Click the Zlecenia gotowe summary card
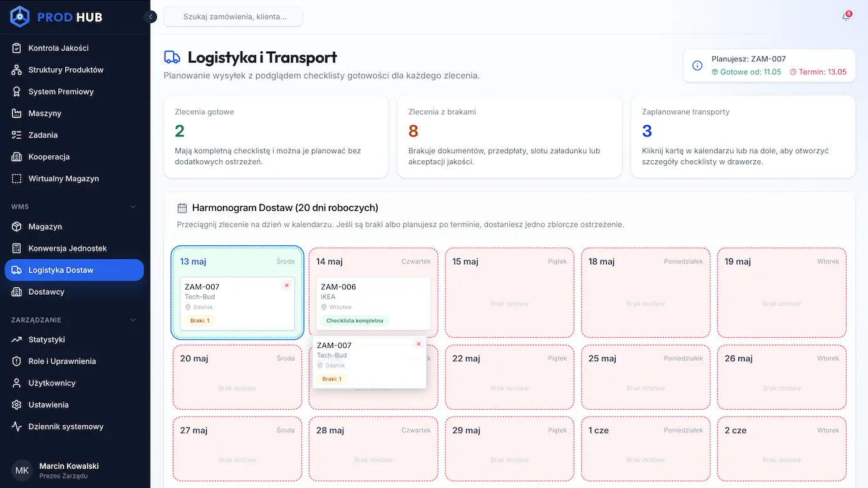This screenshot has height=488, width=868. (x=276, y=137)
